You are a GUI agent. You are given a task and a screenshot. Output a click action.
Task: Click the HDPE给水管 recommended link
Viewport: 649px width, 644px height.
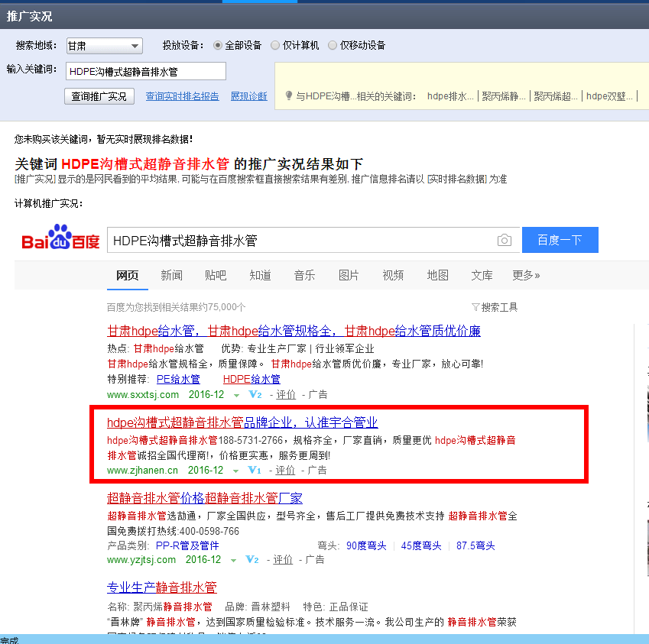[251, 379]
